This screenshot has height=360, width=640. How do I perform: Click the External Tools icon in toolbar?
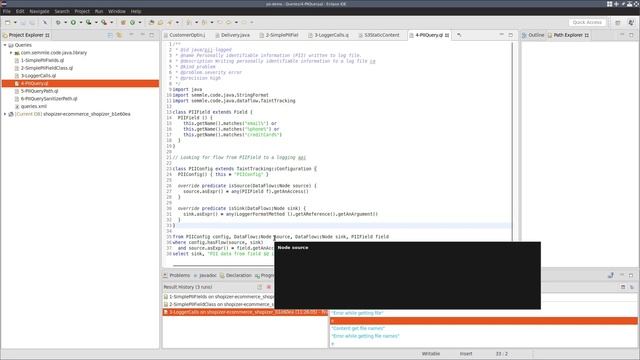click(104, 22)
